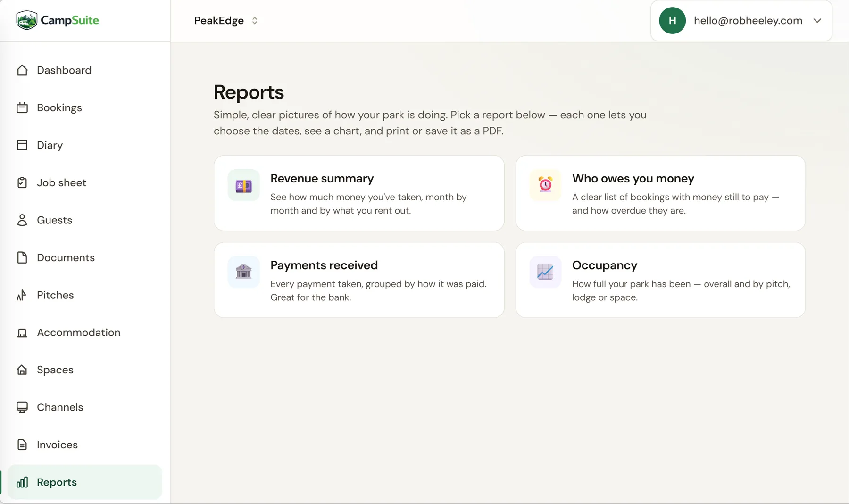The image size is (849, 504).
Task: Click the hello@robheeley.com account email
Action: pyautogui.click(x=748, y=21)
